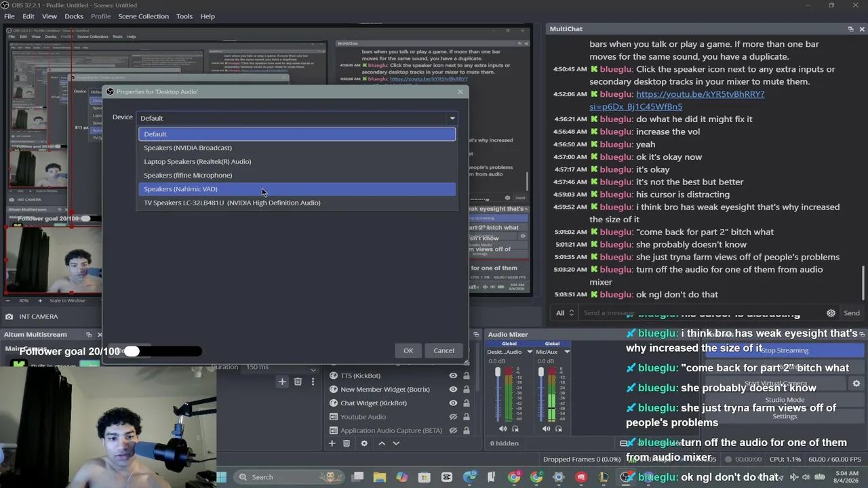Toggle lock on TTS (KickBot) source
The image size is (868, 488).
pos(467,375)
